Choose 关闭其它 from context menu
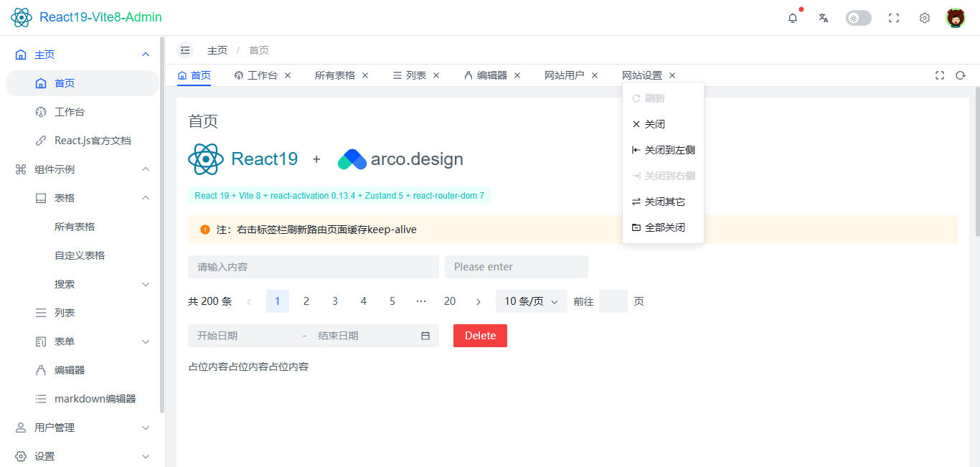The image size is (980, 467). [x=663, y=202]
